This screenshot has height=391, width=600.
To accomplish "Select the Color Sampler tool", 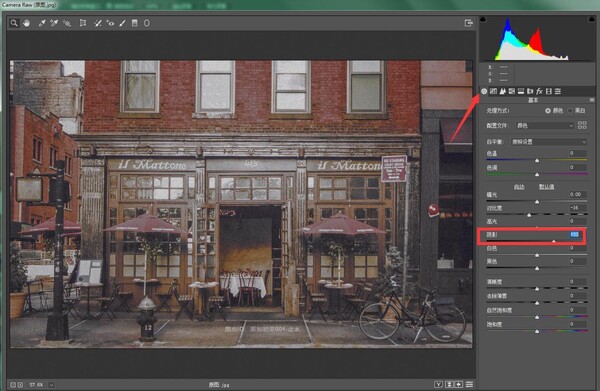I will pyautogui.click(x=54, y=23).
